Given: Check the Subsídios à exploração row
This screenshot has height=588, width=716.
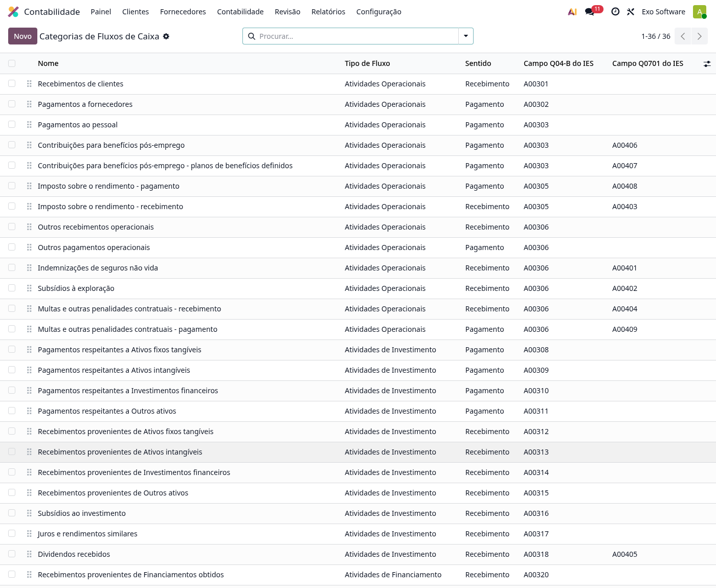Looking at the screenshot, I should tap(12, 288).
